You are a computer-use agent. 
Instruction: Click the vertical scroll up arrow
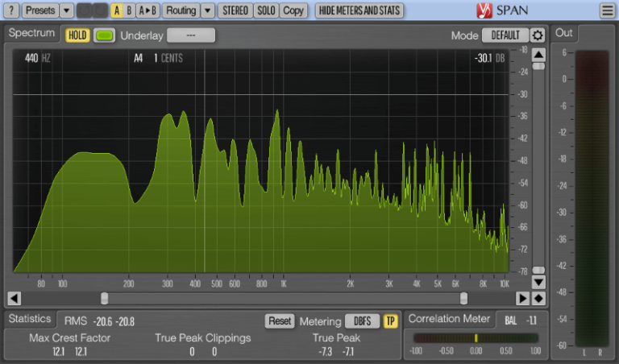click(x=538, y=54)
